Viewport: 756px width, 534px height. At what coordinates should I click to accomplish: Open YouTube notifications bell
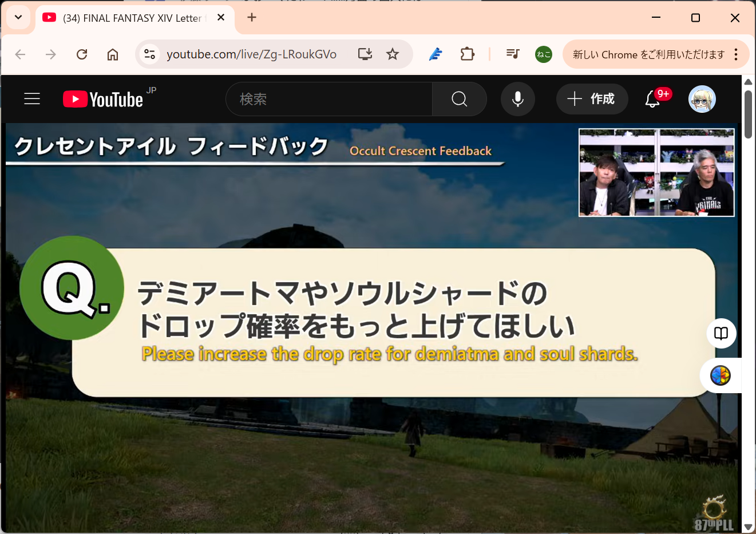point(652,99)
